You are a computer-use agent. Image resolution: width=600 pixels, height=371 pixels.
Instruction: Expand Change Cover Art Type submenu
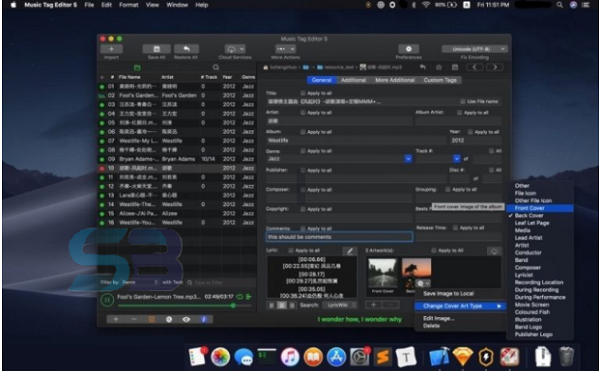pos(460,306)
